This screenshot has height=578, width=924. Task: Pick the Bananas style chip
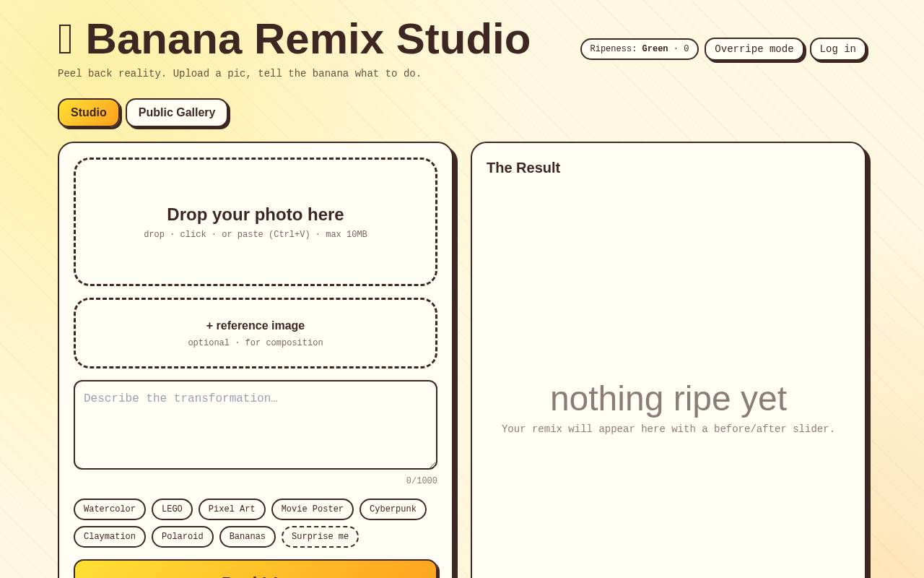(248, 537)
